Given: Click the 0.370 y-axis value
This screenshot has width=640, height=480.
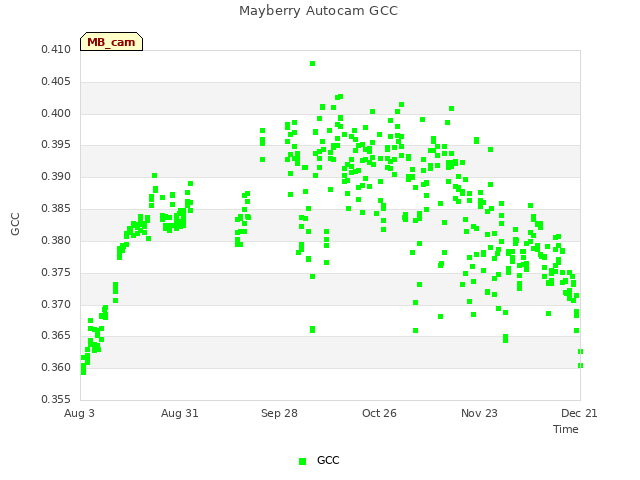Looking at the screenshot, I should [56, 304].
